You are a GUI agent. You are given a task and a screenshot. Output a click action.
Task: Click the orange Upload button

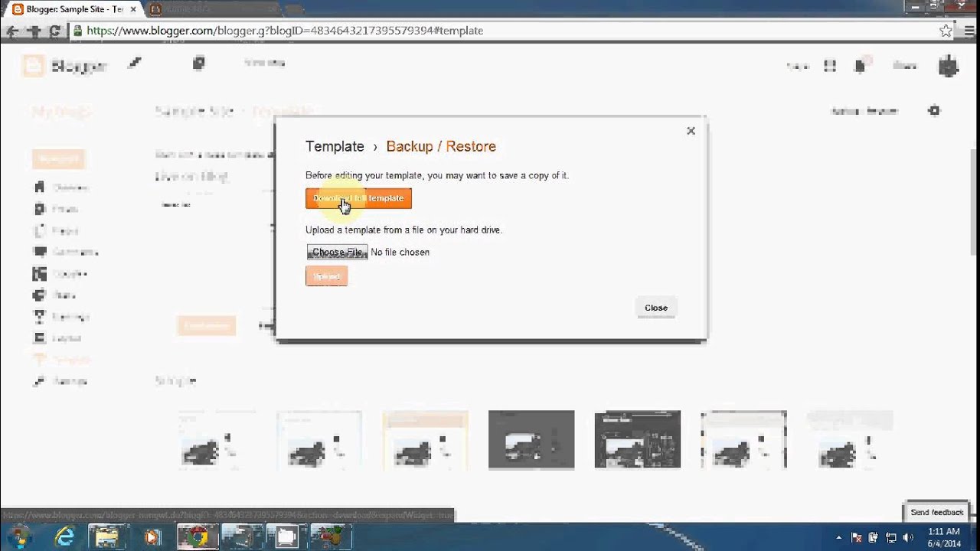tap(327, 276)
